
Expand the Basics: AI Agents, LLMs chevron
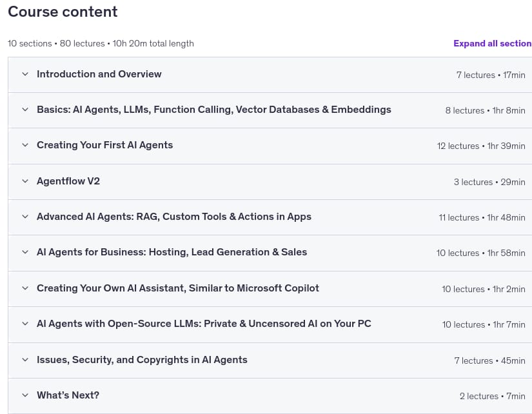coord(25,109)
